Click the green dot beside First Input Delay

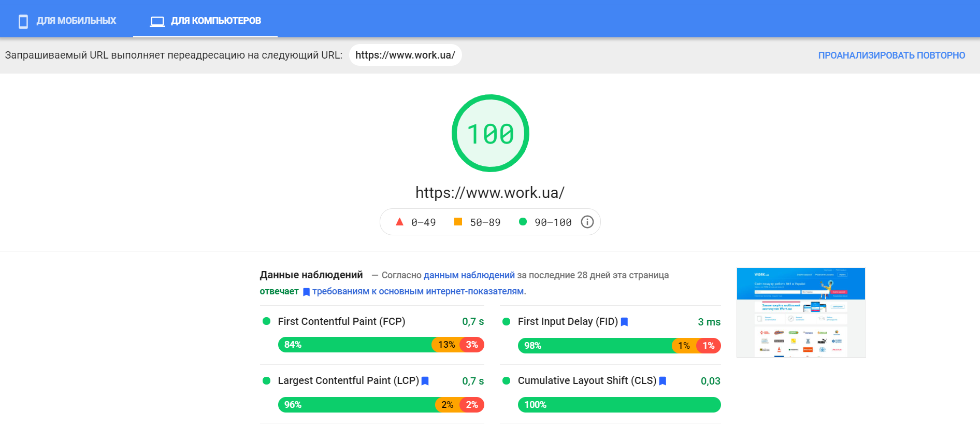(507, 322)
